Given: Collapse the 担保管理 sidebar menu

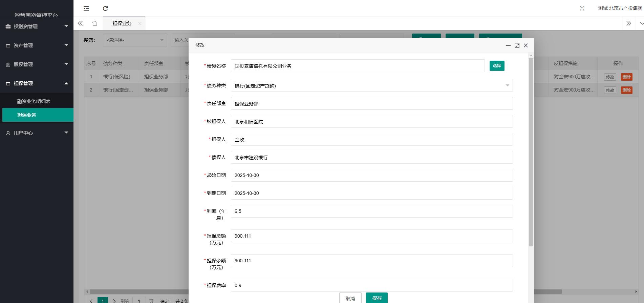Looking at the screenshot, I should (37, 83).
